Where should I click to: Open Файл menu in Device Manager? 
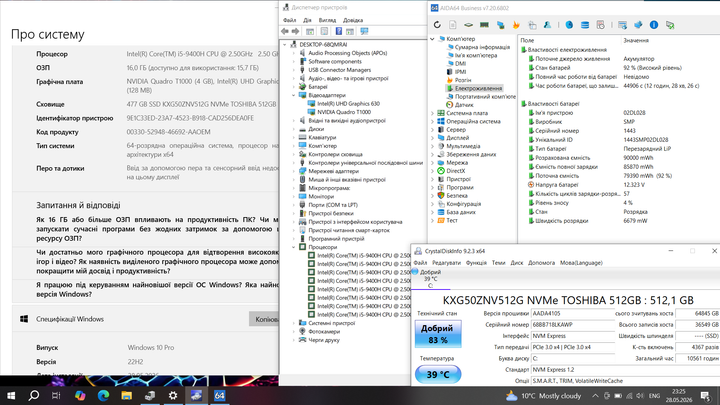pos(290,20)
